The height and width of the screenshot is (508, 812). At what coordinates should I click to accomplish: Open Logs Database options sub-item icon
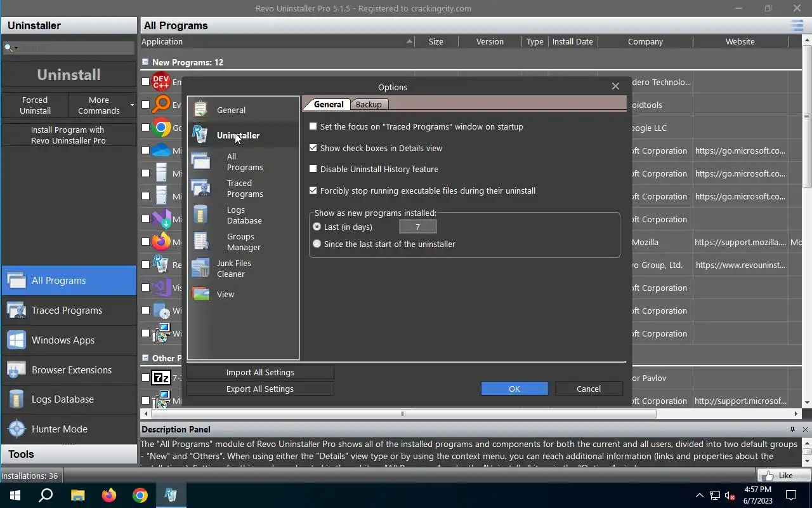pyautogui.click(x=200, y=215)
